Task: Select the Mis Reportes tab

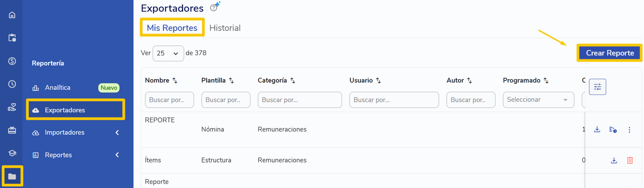Action: pyautogui.click(x=172, y=28)
